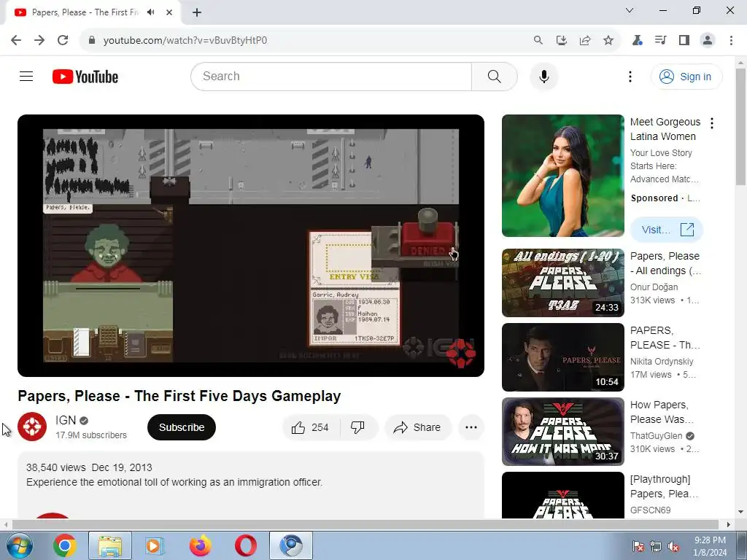Open the media player taskbar icon

pos(155,545)
